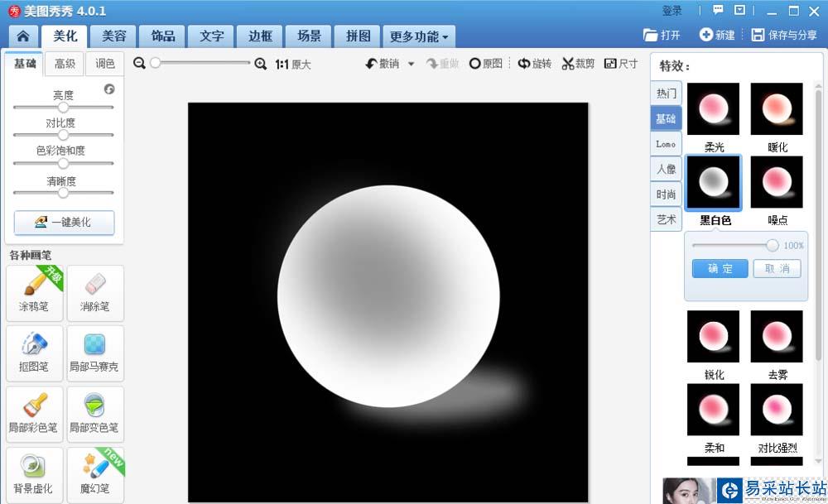Image resolution: width=828 pixels, height=504 pixels.
Task: Apply the 柔光 effect thumbnail
Action: click(x=714, y=108)
